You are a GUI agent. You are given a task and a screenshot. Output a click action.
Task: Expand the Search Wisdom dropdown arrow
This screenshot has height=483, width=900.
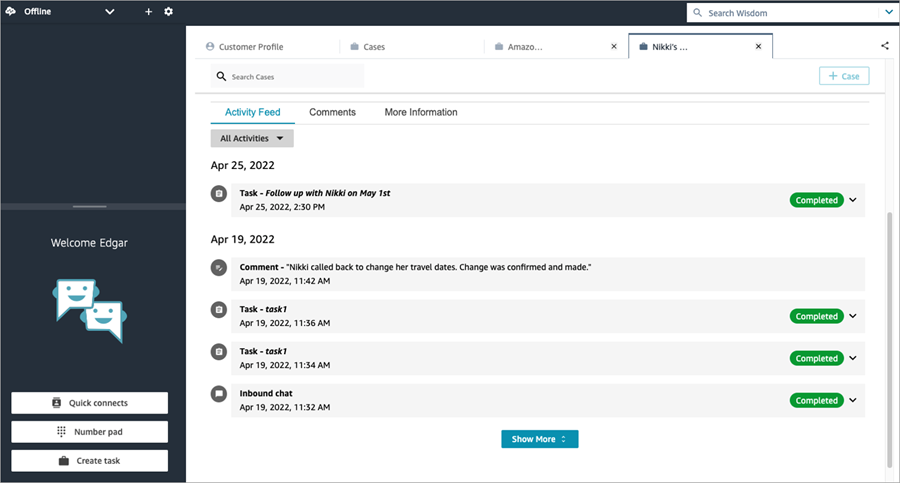pos(889,13)
